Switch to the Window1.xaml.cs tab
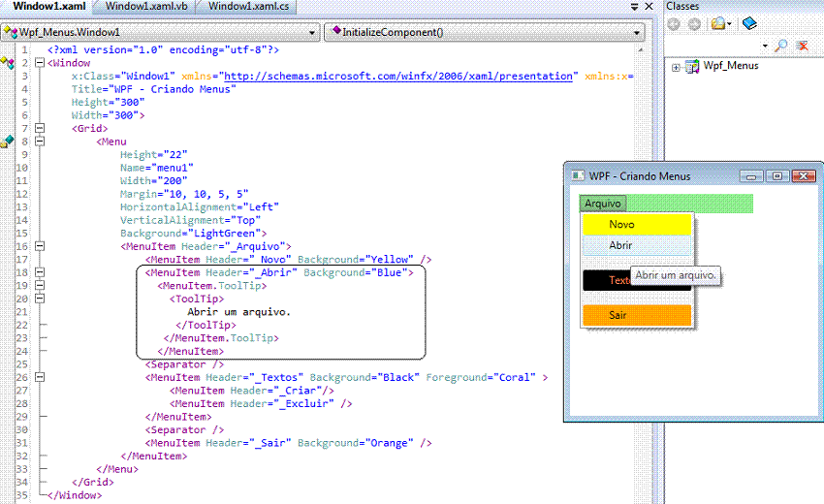824x504 pixels. (247, 7)
